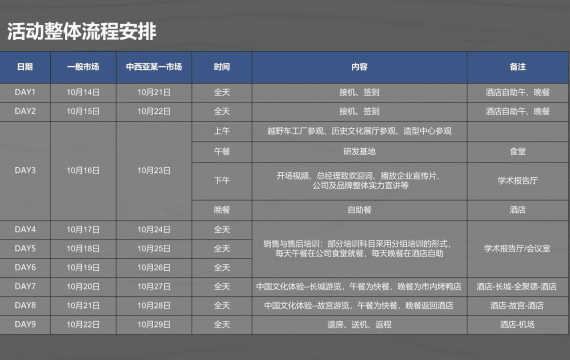Click 接机、签到 in the DAY2 row
570x360 pixels.
tap(359, 112)
